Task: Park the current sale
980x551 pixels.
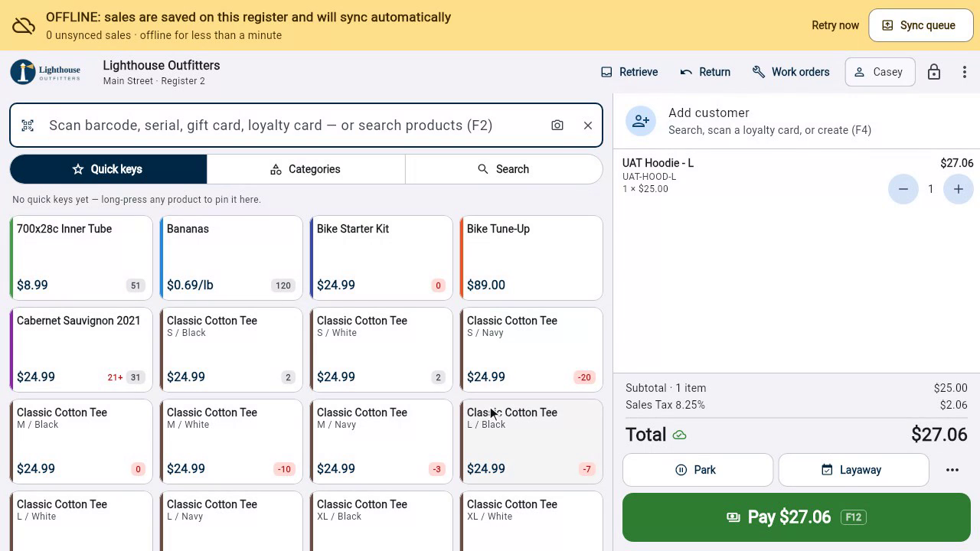Action: click(697, 470)
